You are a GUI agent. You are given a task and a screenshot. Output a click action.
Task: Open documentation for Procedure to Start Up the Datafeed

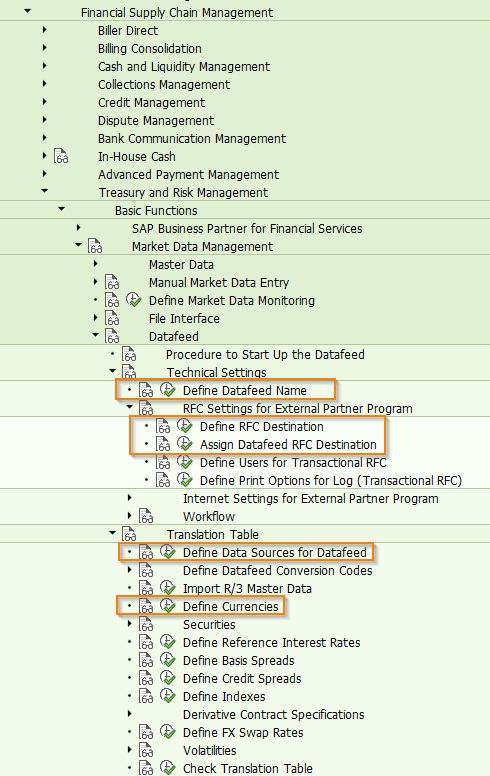(x=129, y=355)
